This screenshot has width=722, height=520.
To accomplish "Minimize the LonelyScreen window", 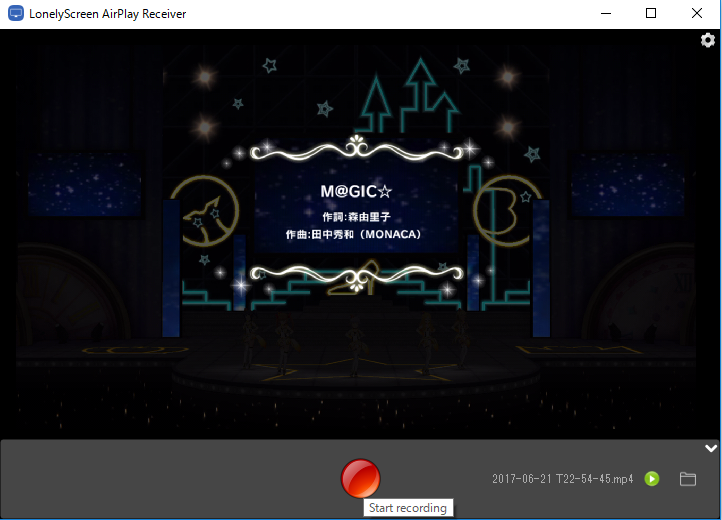I will (606, 13).
